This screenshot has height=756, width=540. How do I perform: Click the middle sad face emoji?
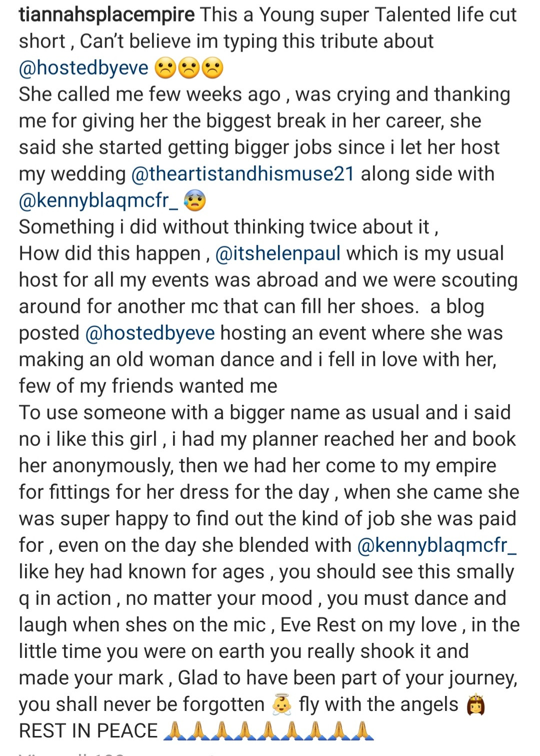189,69
